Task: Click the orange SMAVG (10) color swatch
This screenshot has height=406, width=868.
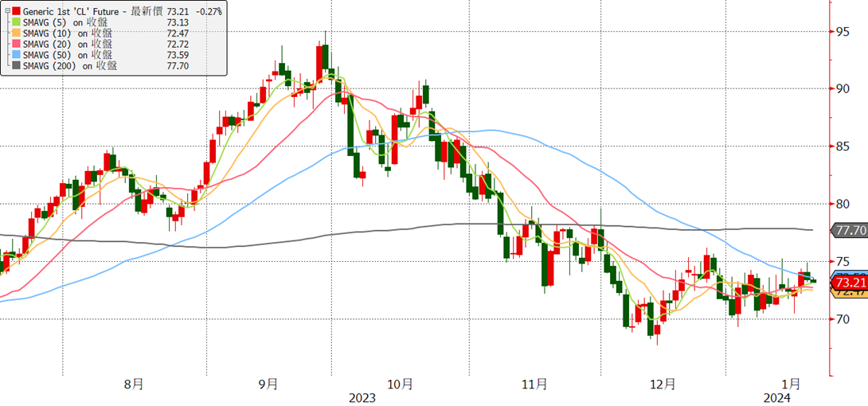Action: 15,33
